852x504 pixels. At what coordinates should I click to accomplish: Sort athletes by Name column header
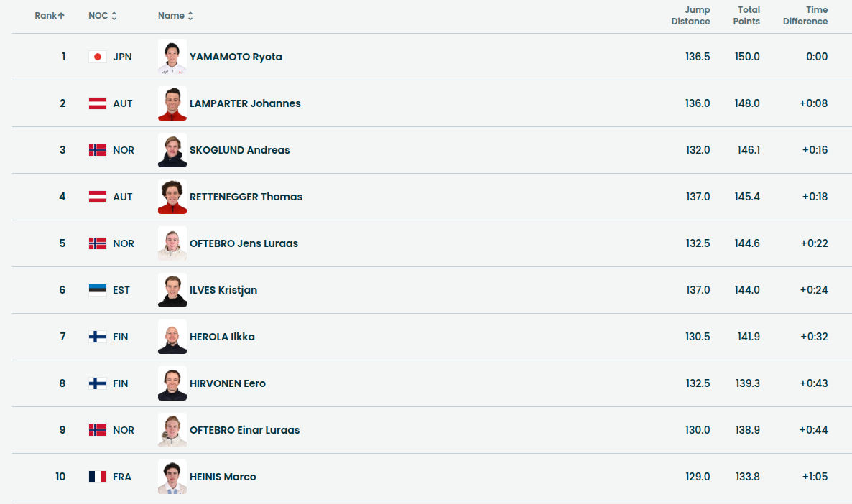[x=175, y=16]
